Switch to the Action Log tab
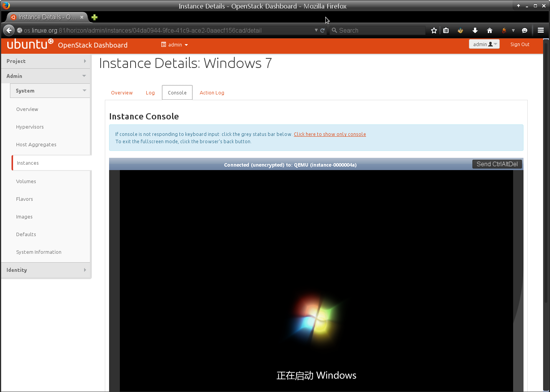Screen dimensions: 550x392 click(212, 93)
